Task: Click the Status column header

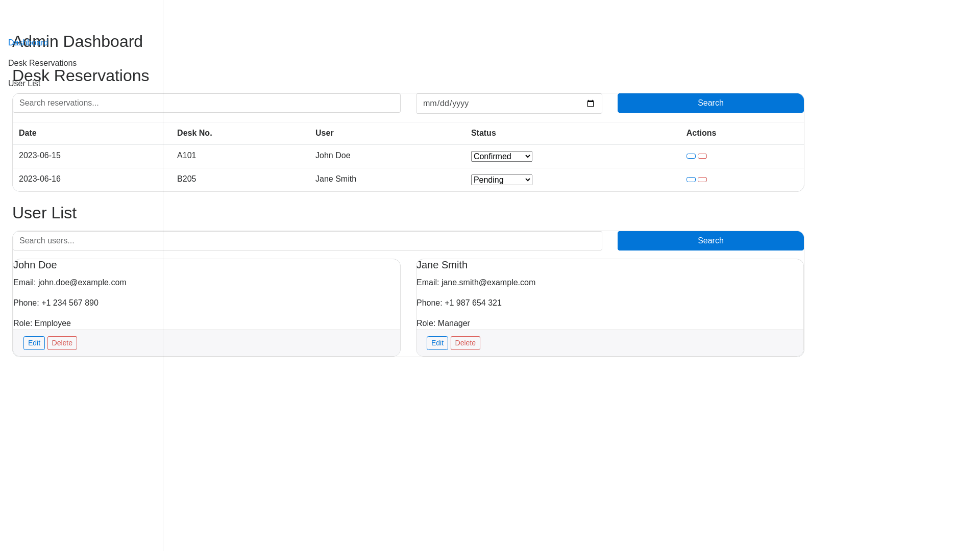Action: pos(483,133)
